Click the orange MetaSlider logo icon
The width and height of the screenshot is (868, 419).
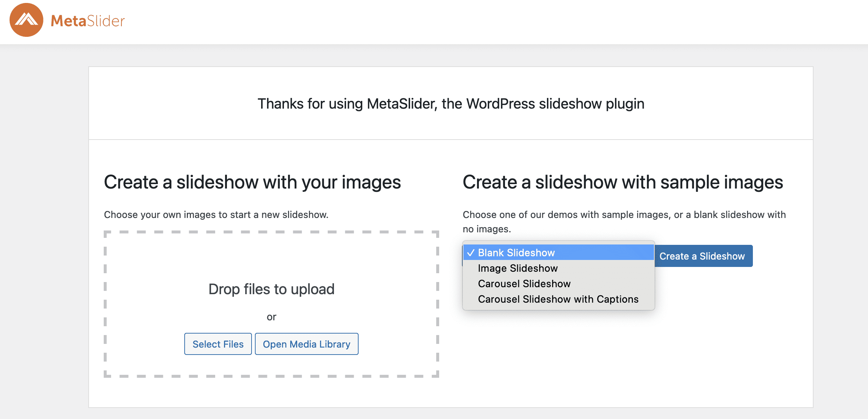coord(26,20)
